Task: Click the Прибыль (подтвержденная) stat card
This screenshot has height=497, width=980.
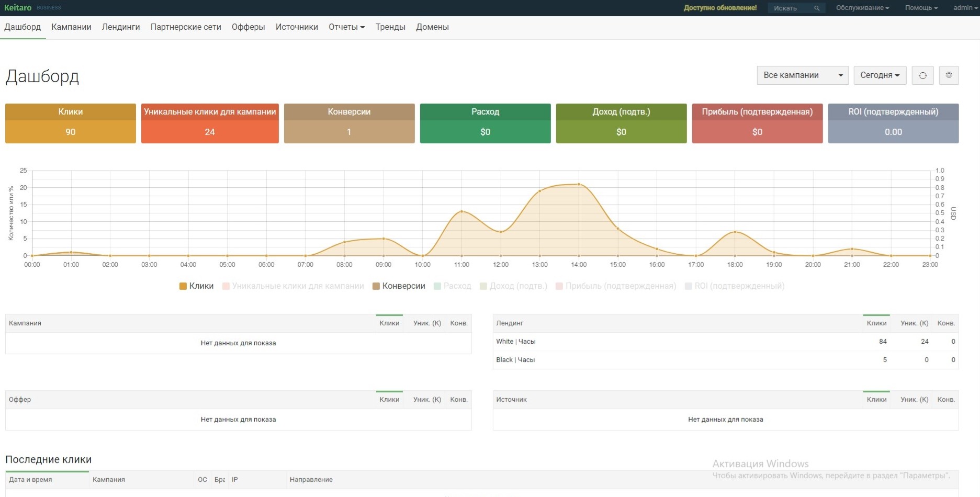Action: [758, 123]
